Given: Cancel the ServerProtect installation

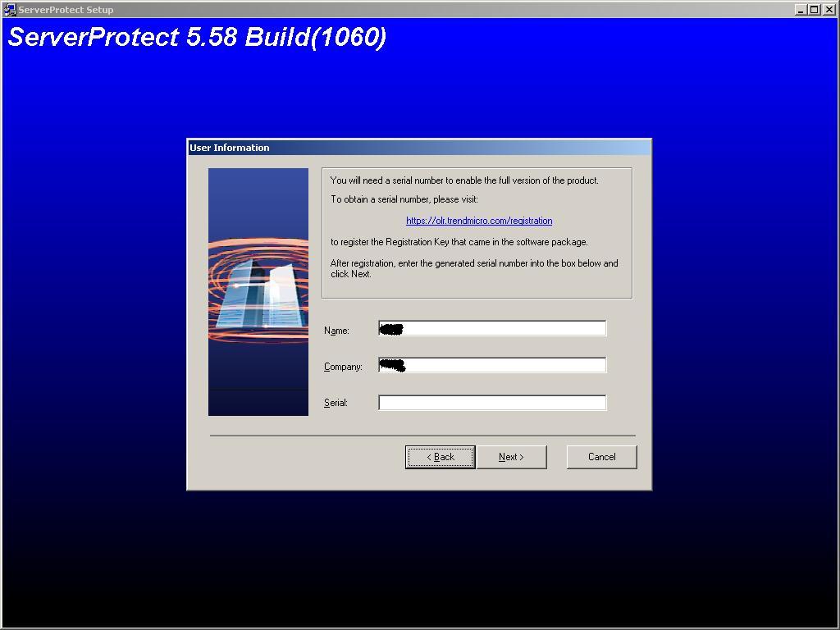Looking at the screenshot, I should 601,457.
